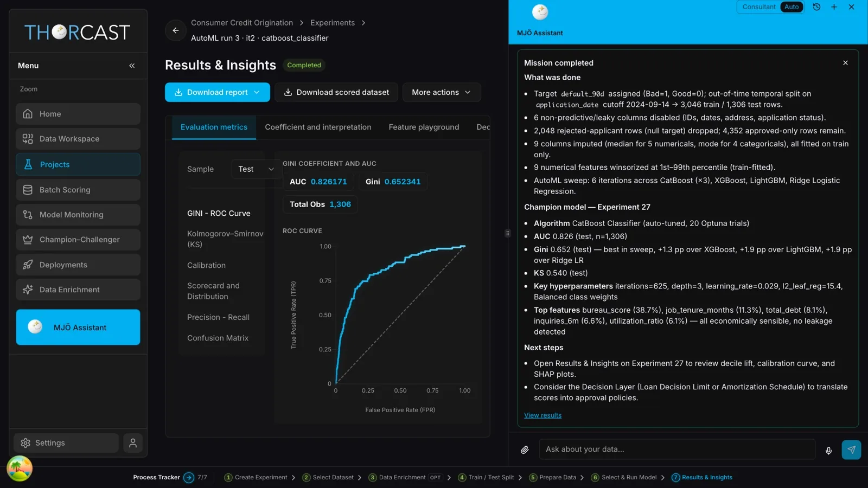Viewport: 868px width, 488px height.
Task: Open Data Workspace in sidebar
Action: click(78, 139)
